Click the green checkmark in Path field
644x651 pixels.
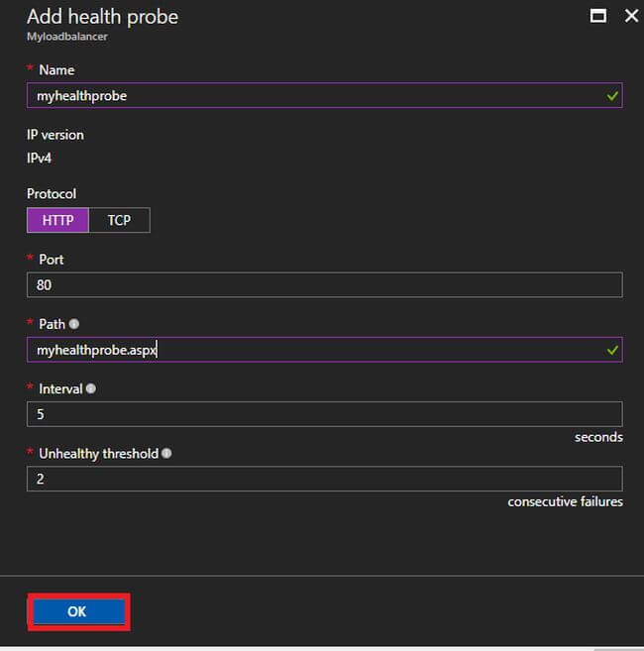pyautogui.click(x=613, y=350)
